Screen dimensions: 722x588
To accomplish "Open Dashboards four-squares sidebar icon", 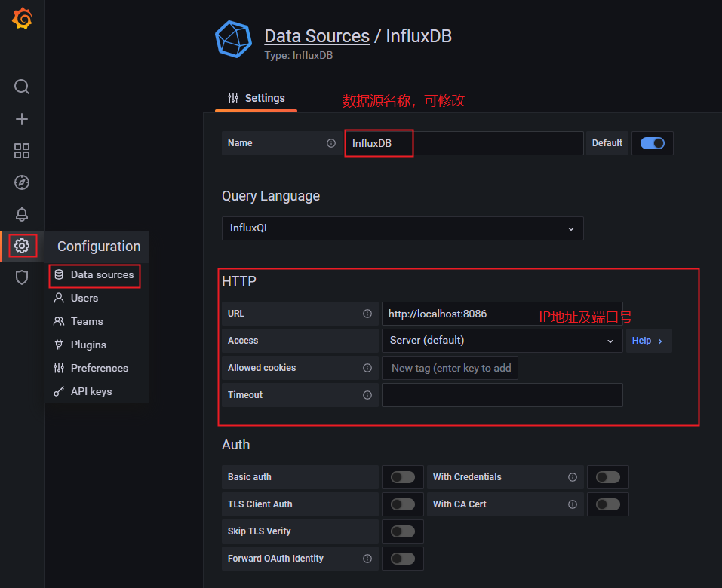I will pyautogui.click(x=22, y=151).
